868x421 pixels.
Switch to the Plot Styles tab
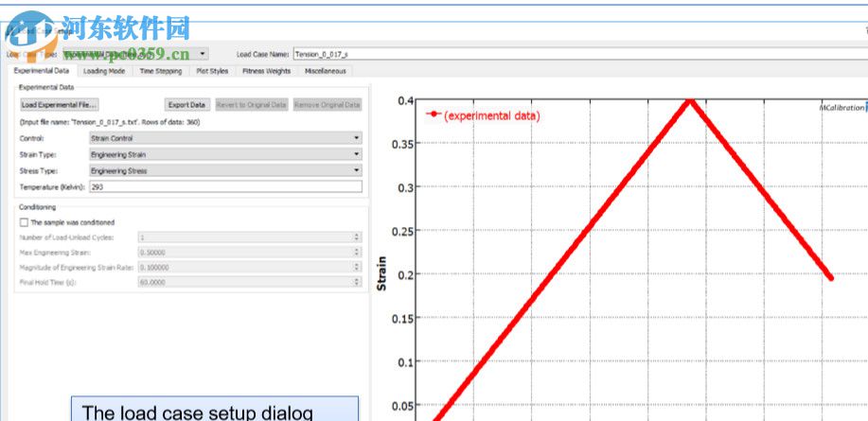(x=212, y=71)
